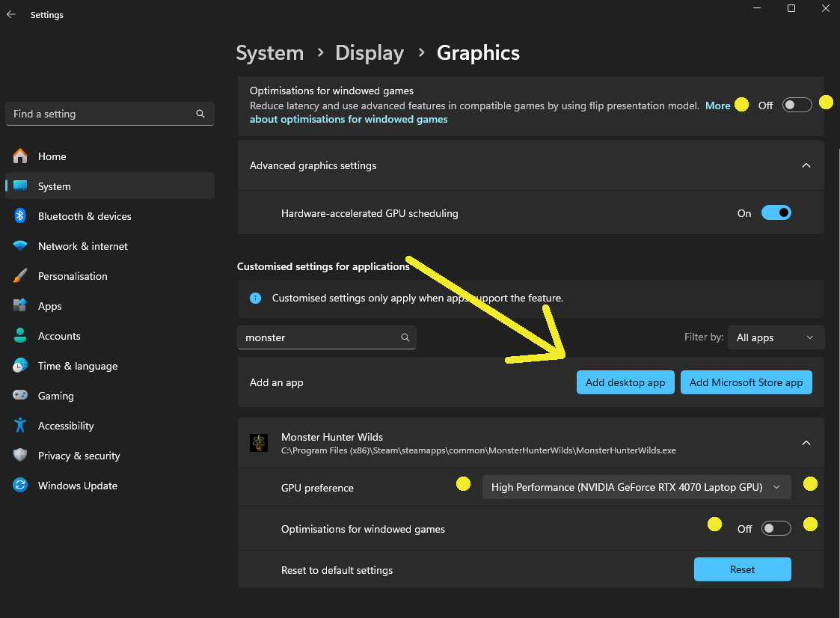840x618 pixels.
Task: Enable Monster Hunter Wilds windowed optimisations toggle
Action: (776, 529)
